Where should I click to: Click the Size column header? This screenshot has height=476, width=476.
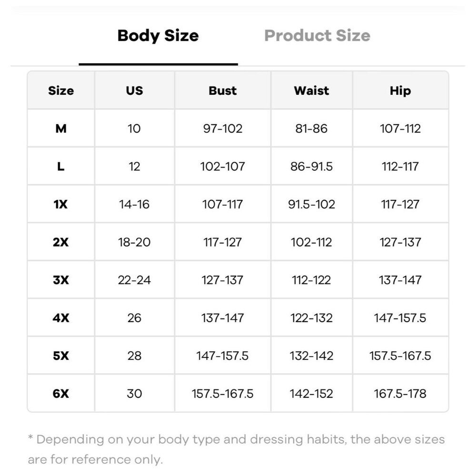61,90
